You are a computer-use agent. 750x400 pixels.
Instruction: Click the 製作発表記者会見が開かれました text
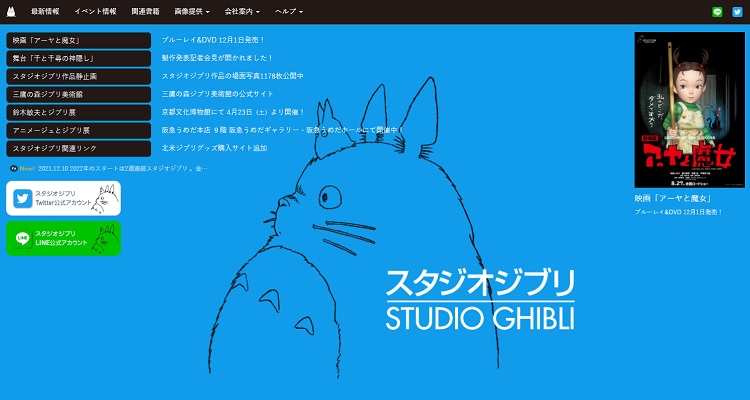tap(217, 58)
